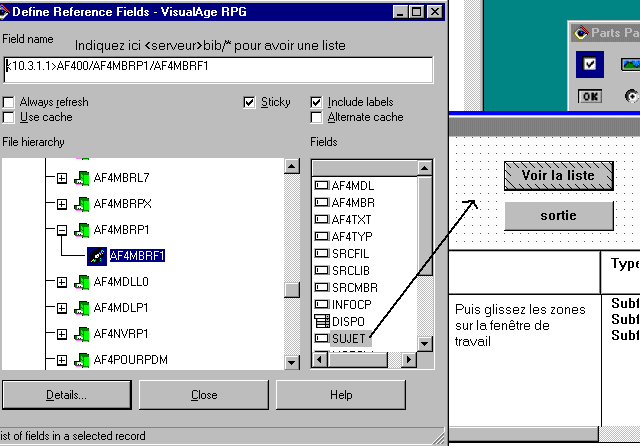640x446 pixels.
Task: Toggle the Include labels checkbox
Action: (x=317, y=102)
